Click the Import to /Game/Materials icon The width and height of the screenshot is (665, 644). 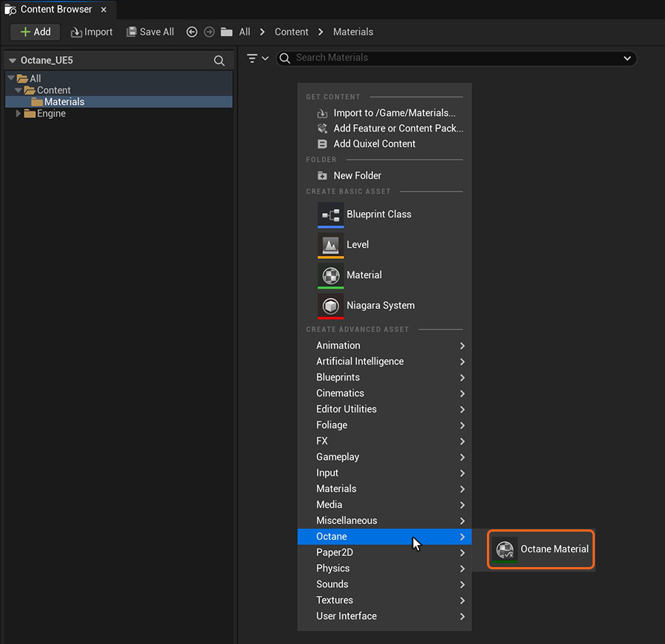[322, 113]
